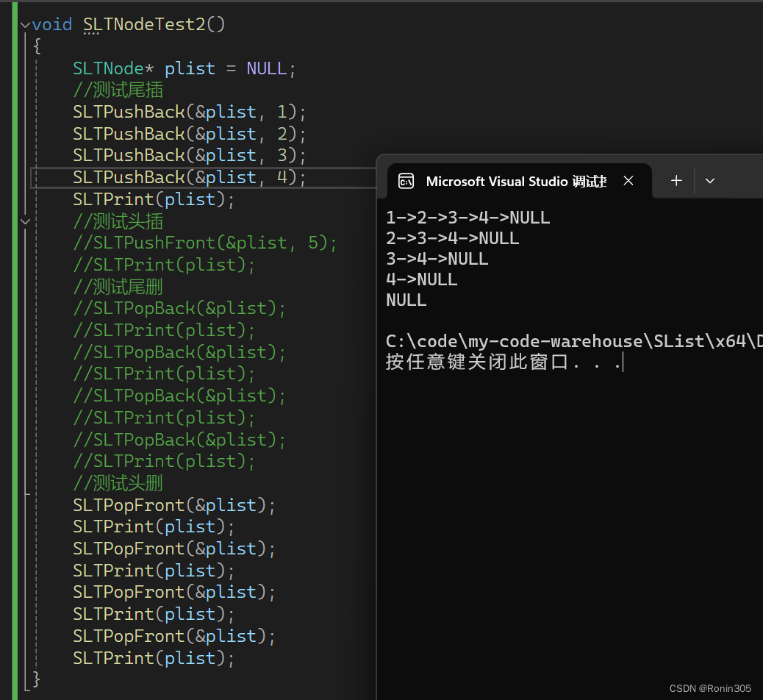Click the NULL keyword in plist declaration
The height and width of the screenshot is (700, 763).
(x=266, y=69)
